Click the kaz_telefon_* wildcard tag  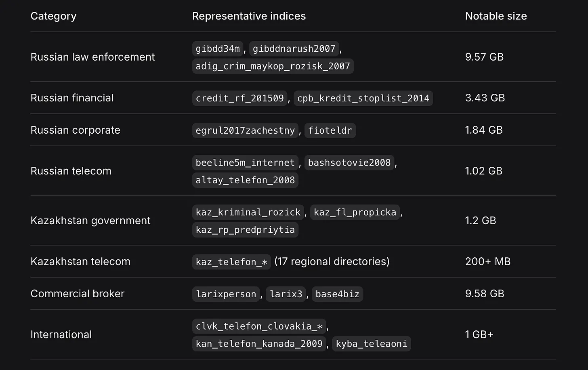(x=231, y=262)
